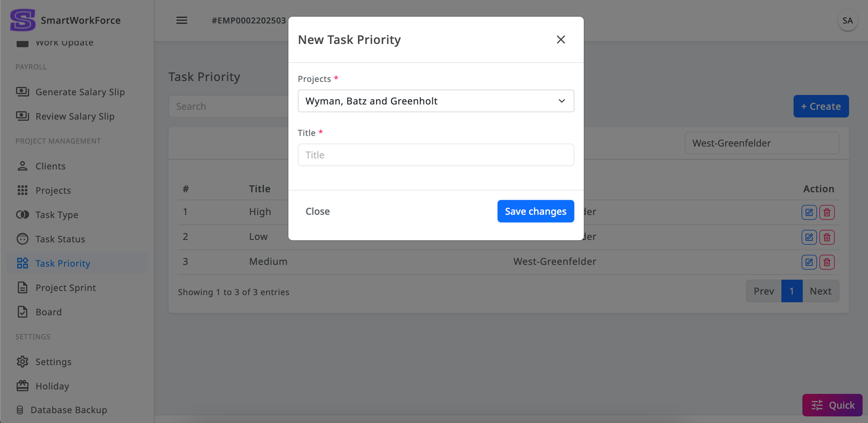Close the New Task Priority dialog with X
This screenshot has height=423, width=868.
pos(561,40)
